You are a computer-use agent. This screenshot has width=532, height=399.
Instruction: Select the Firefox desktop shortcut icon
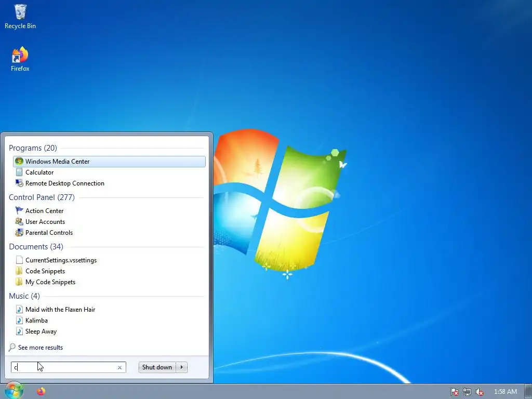20,59
